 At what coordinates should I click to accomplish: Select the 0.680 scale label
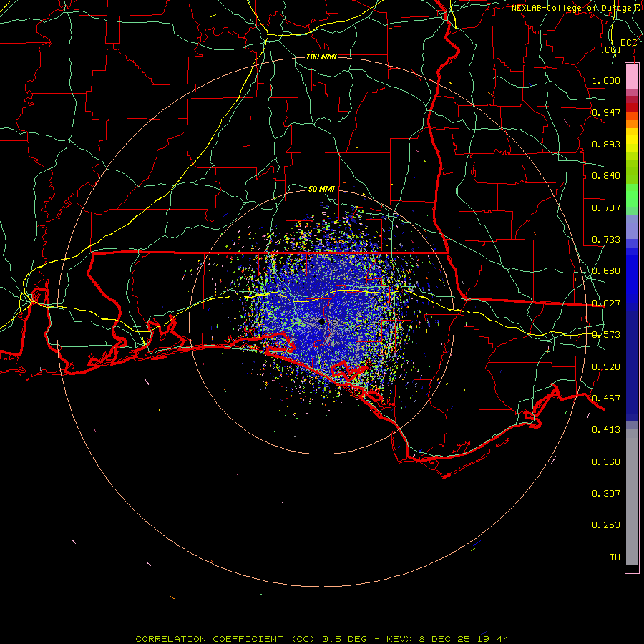(x=606, y=270)
